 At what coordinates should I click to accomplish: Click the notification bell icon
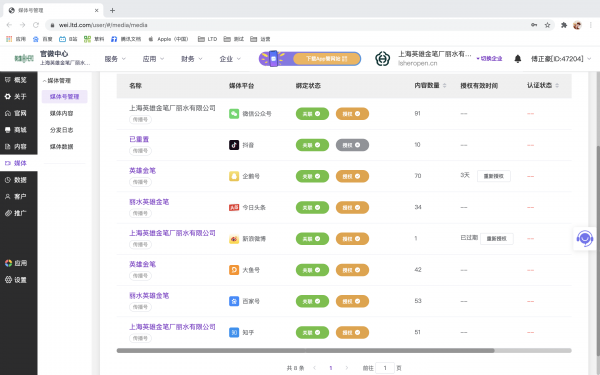click(x=517, y=59)
